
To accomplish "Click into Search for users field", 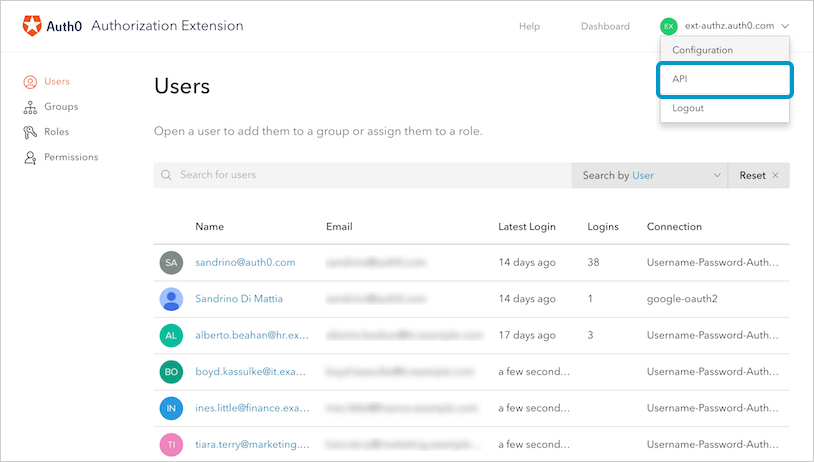I will 363,175.
